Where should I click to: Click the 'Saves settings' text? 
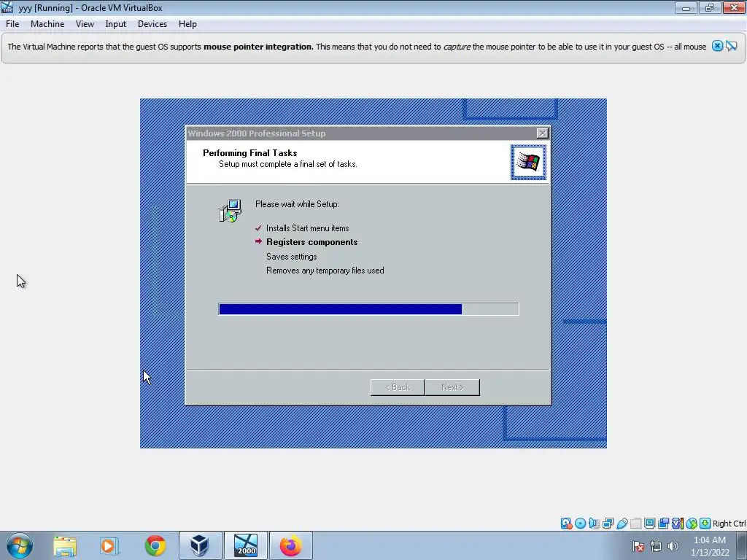tap(291, 257)
